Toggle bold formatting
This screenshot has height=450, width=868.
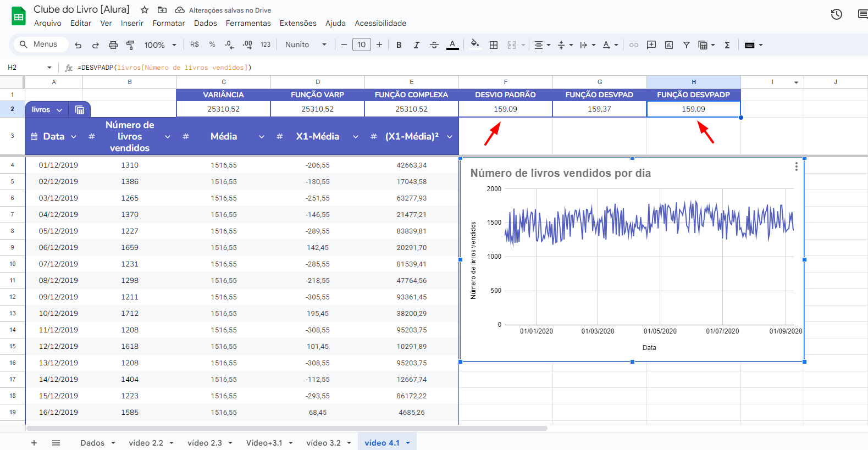(x=399, y=45)
